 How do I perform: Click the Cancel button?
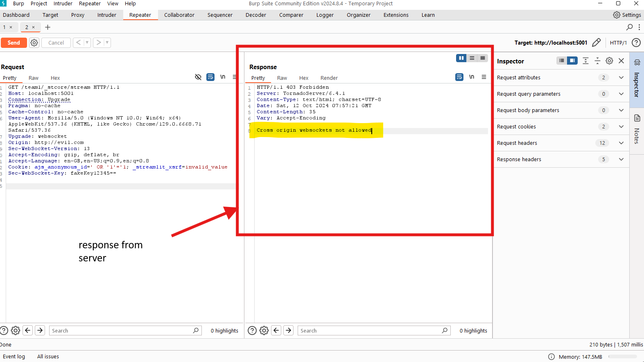[x=56, y=43]
